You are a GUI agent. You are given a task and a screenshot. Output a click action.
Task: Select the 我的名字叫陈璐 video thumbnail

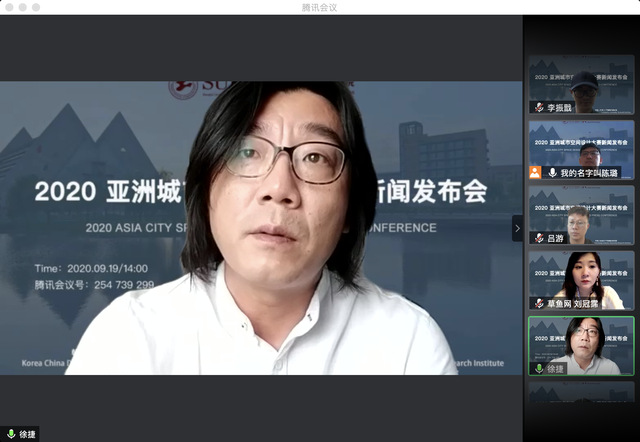pyautogui.click(x=581, y=148)
